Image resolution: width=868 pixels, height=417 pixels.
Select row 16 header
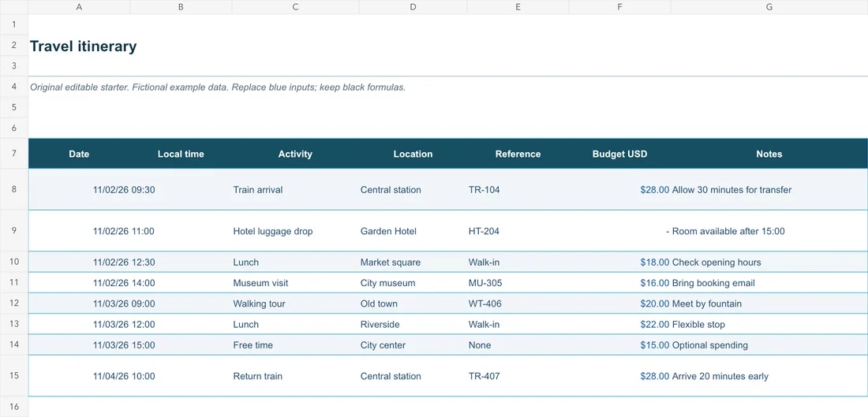(14, 407)
